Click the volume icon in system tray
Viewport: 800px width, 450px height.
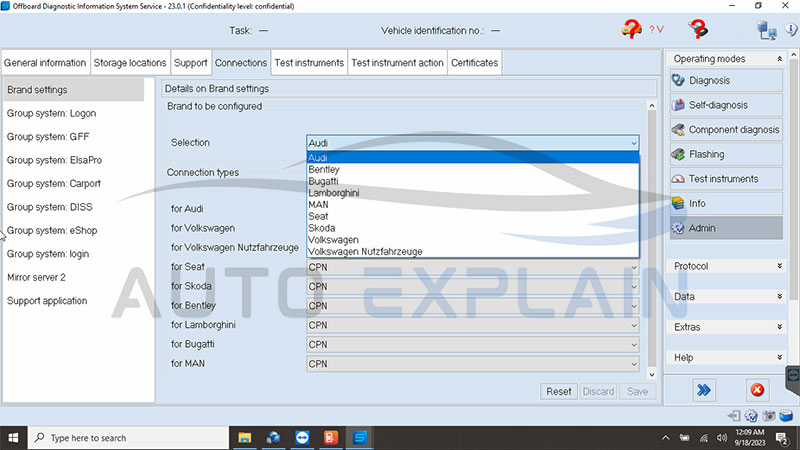[721, 438]
